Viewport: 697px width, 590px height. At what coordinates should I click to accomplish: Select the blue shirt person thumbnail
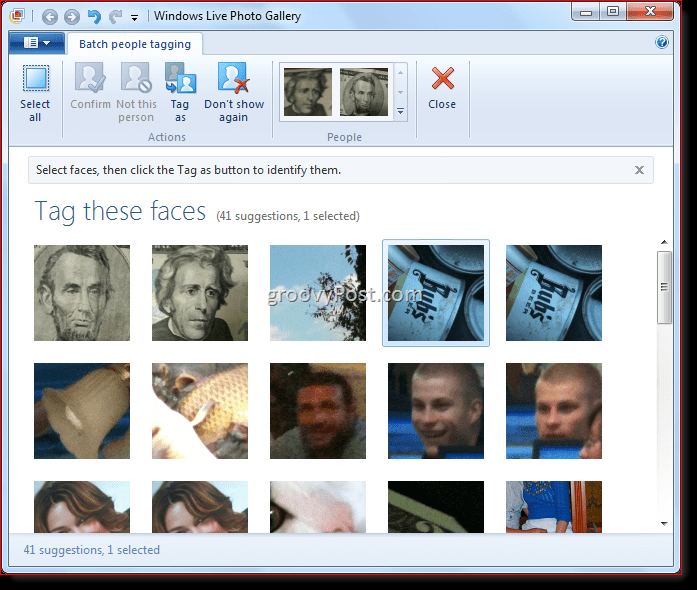(x=554, y=507)
